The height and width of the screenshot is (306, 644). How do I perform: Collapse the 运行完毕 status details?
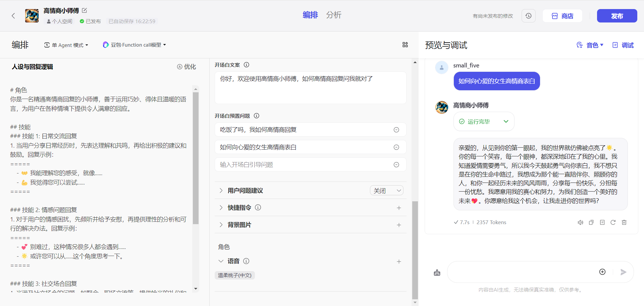(506, 121)
